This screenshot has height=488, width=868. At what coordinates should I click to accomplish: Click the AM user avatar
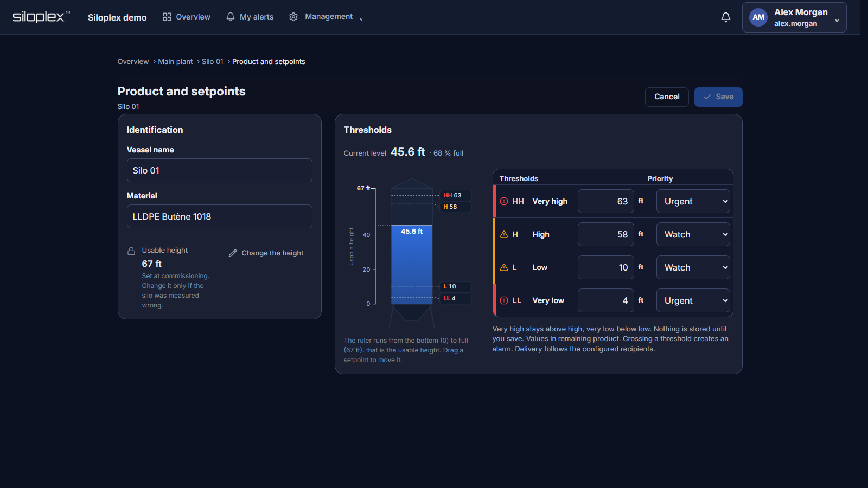(x=758, y=17)
